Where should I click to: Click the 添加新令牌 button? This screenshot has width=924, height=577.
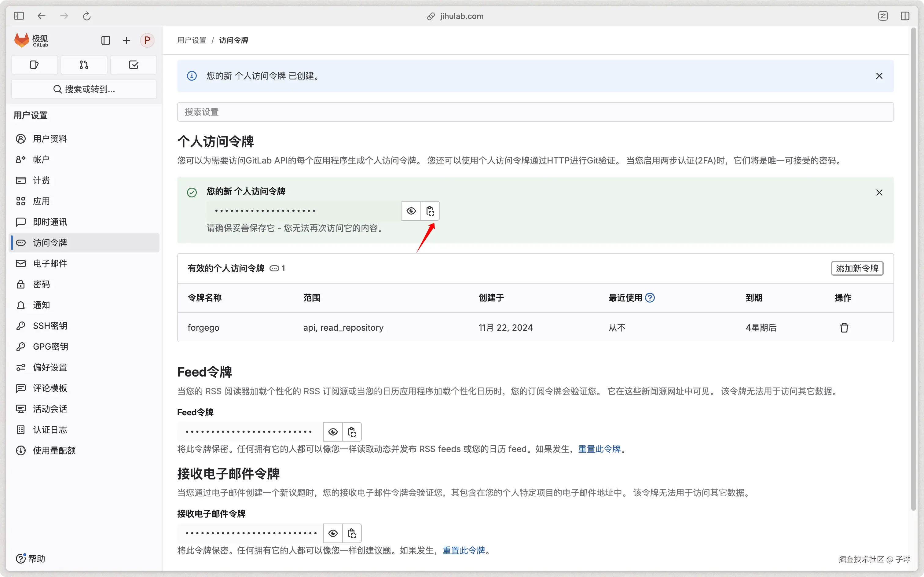[857, 268]
